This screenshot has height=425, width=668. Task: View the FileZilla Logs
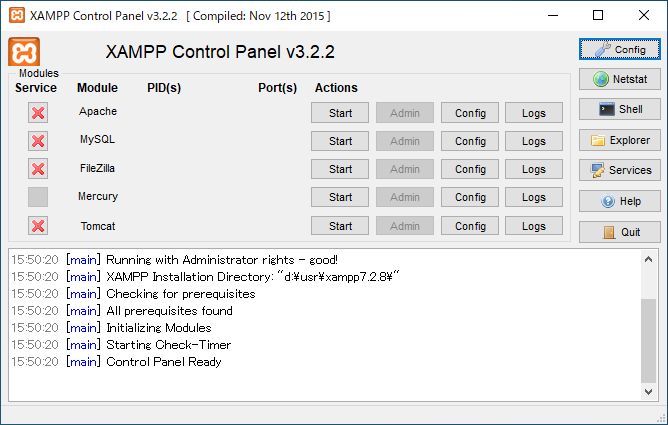coord(534,169)
